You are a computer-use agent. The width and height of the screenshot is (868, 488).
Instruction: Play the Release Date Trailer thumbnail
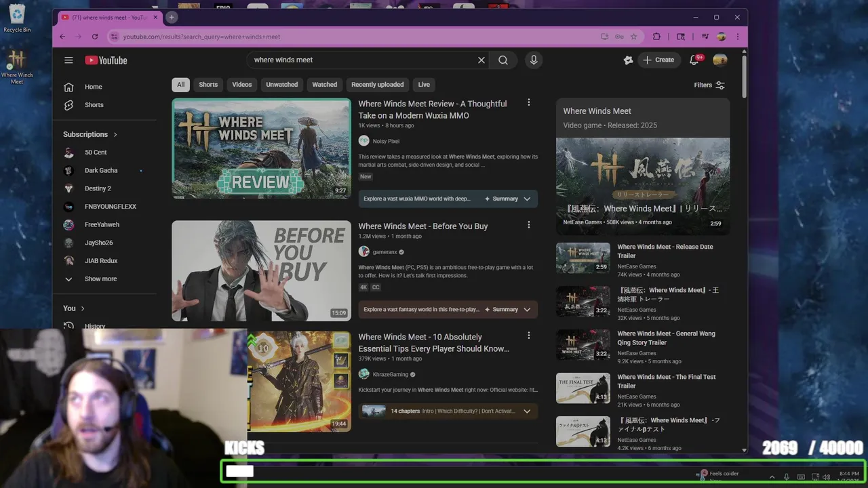pyautogui.click(x=583, y=258)
